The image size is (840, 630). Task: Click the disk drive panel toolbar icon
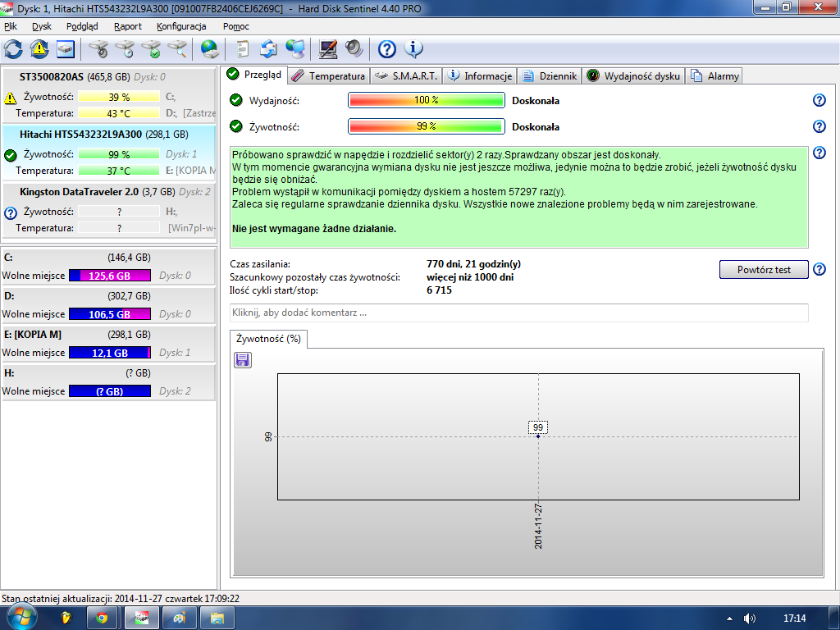click(x=66, y=49)
